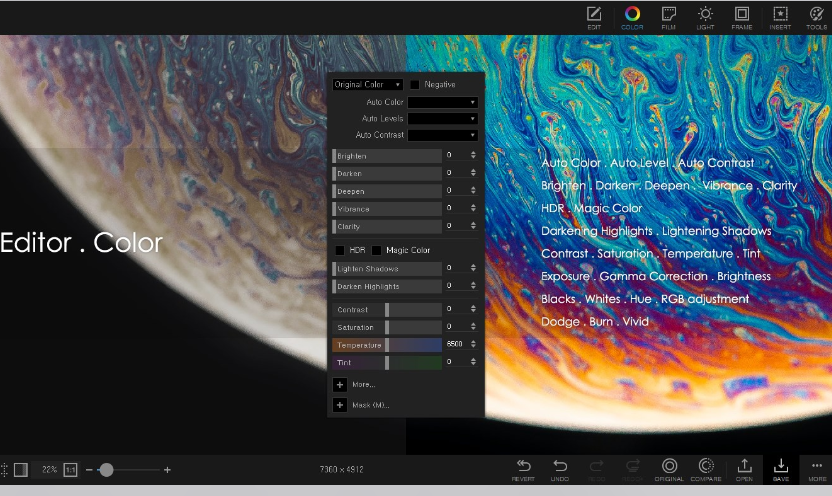This screenshot has width=832, height=496.
Task: Click the Tint value stepper arrows
Action: [x=473, y=362]
